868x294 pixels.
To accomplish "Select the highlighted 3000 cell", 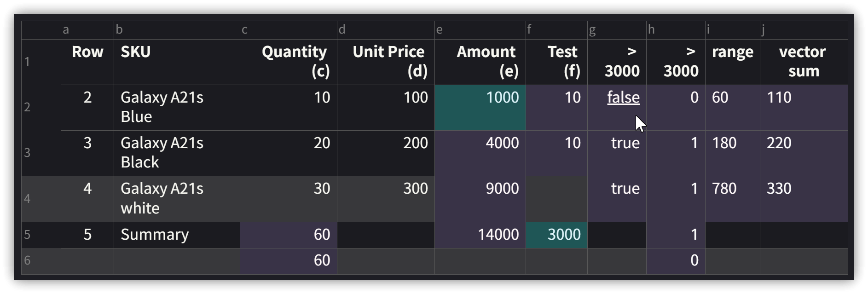I will coord(556,235).
